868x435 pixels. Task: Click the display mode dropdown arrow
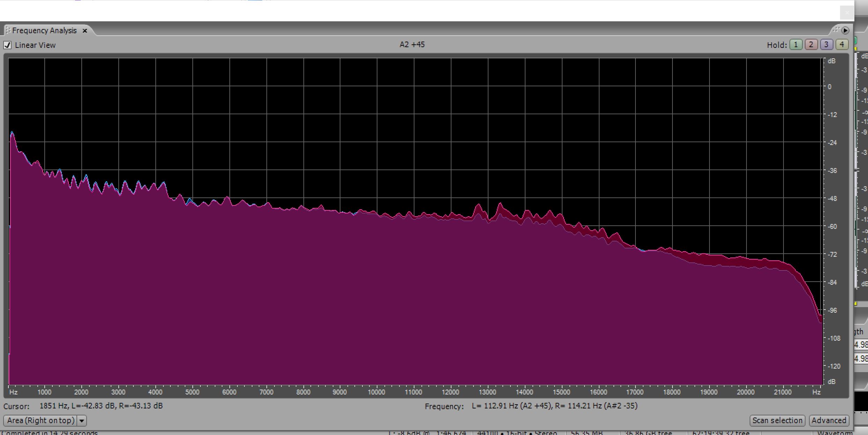pos(82,420)
